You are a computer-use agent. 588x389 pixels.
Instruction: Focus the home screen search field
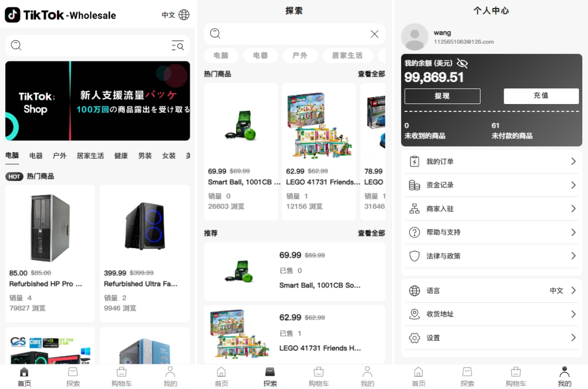click(x=98, y=45)
